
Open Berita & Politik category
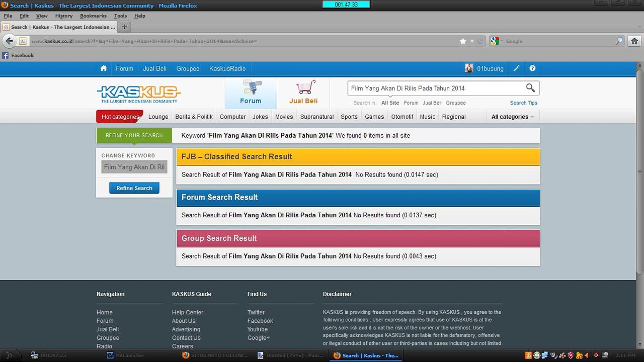pyautogui.click(x=194, y=117)
